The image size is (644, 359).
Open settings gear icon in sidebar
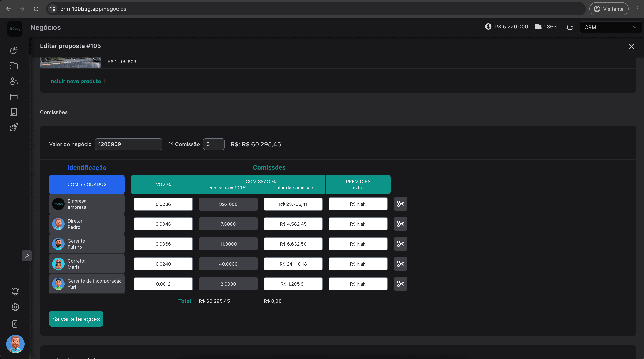tap(15, 307)
